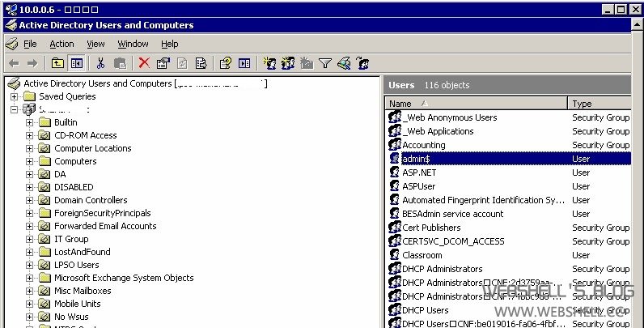Open the File menu
644x328 pixels.
30,44
